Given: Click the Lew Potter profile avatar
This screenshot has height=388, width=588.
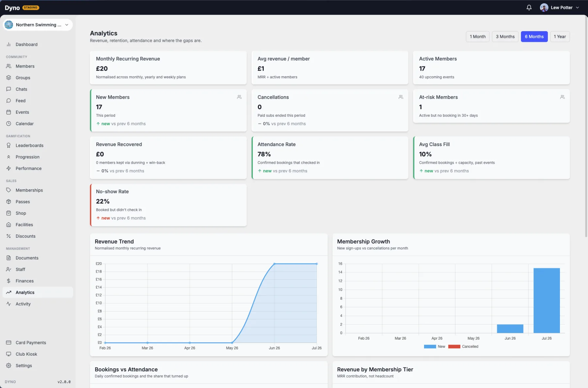Looking at the screenshot, I should (544, 8).
